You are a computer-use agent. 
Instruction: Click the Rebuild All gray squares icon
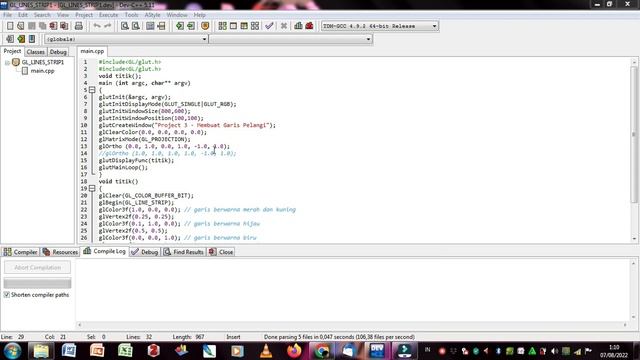(255, 26)
